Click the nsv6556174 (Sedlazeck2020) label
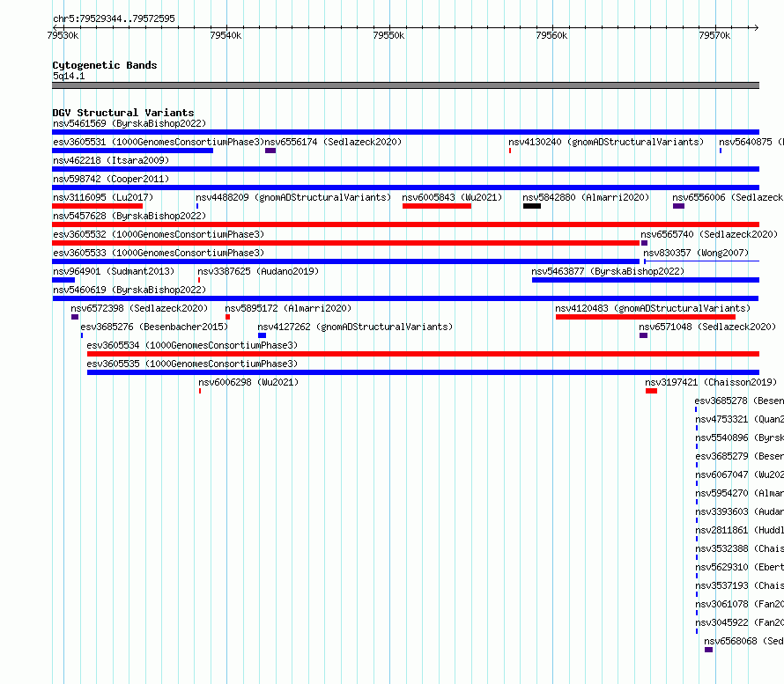Viewport: 784px width, 684px height. [333, 142]
